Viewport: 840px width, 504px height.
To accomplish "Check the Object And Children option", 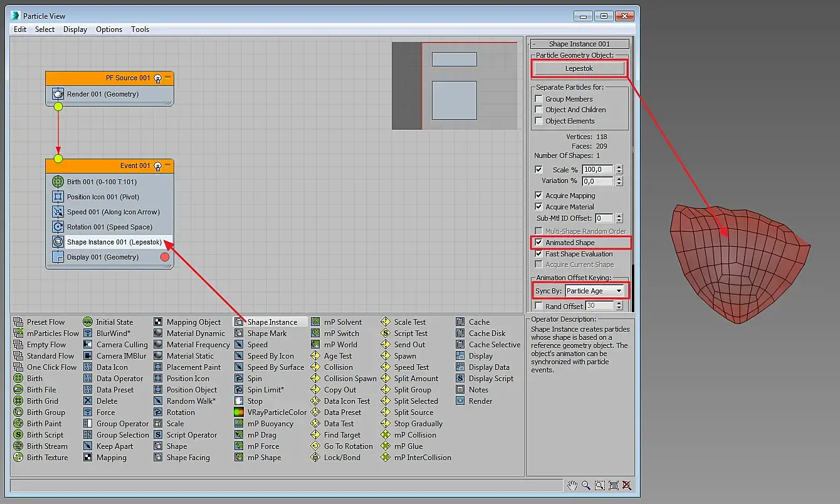I will (538, 110).
